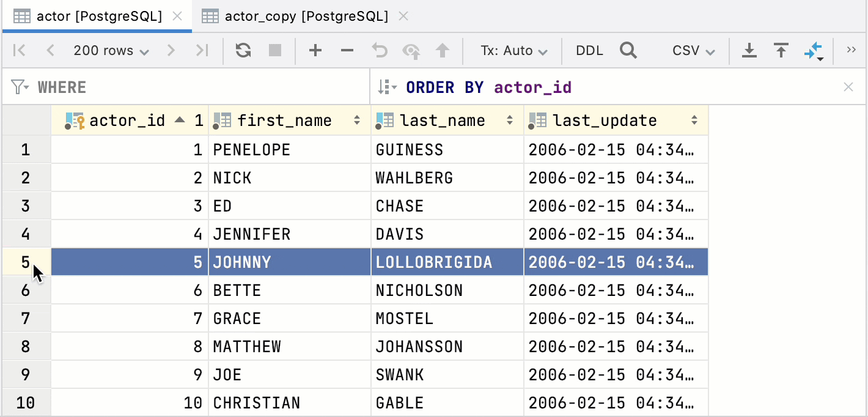Sort rows by the last_name column

pyautogui.click(x=509, y=120)
